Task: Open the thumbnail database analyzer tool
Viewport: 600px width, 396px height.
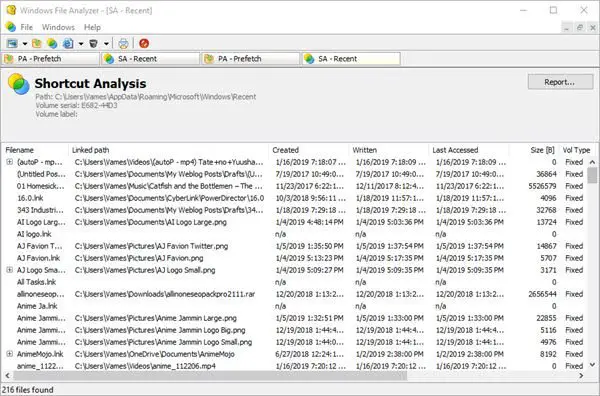Action: [x=12, y=43]
